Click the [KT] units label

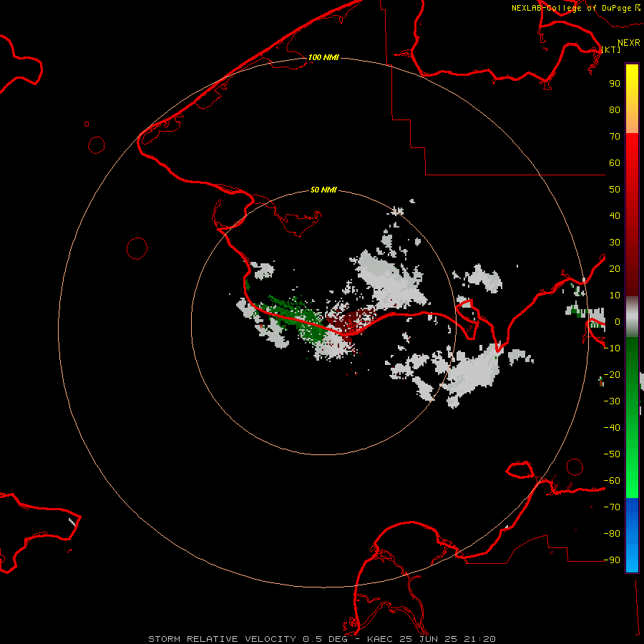611,49
